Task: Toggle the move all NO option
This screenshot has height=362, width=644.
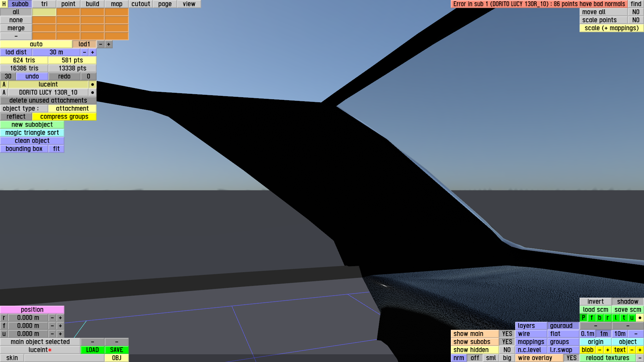Action: click(x=636, y=12)
